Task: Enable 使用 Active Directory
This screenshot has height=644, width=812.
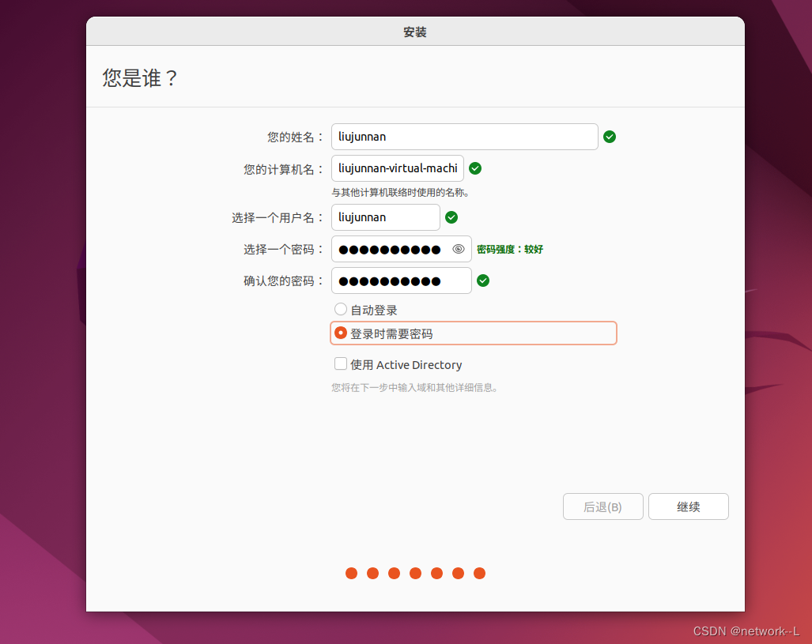Action: 340,364
